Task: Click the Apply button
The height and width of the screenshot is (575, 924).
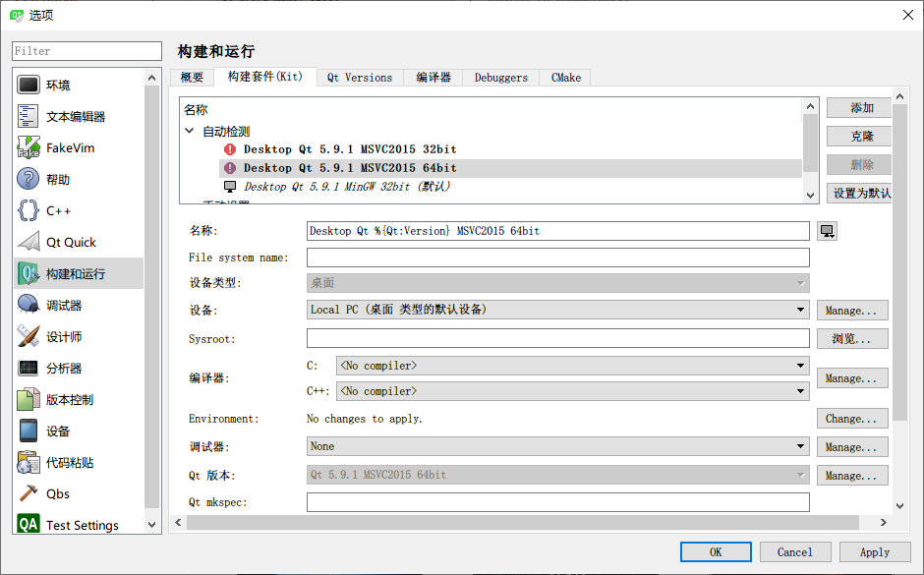Action: (875, 552)
